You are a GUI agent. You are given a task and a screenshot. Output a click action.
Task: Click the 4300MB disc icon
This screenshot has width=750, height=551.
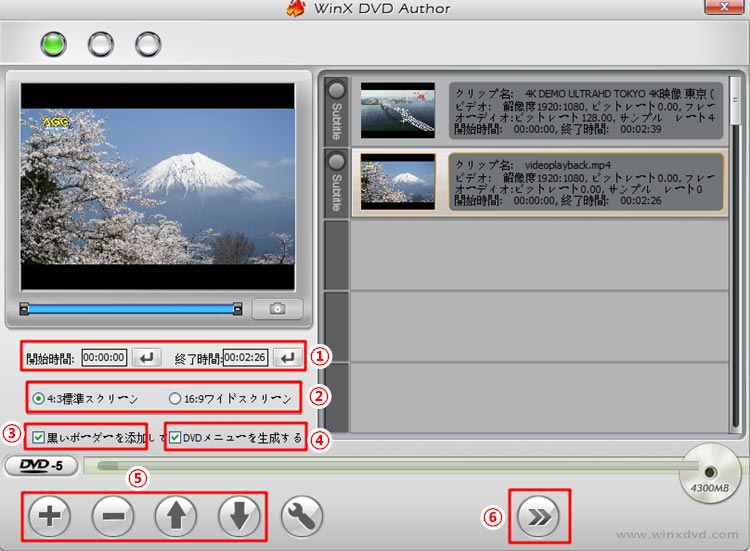[x=710, y=473]
